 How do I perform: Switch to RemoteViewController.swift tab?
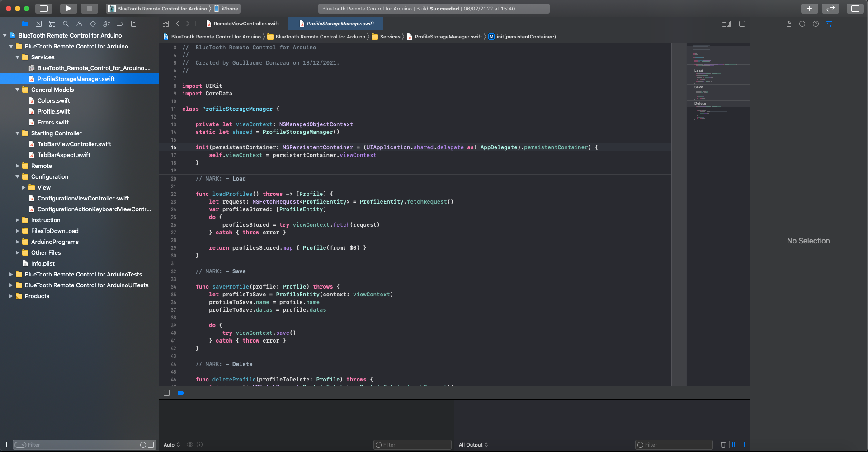click(x=246, y=24)
